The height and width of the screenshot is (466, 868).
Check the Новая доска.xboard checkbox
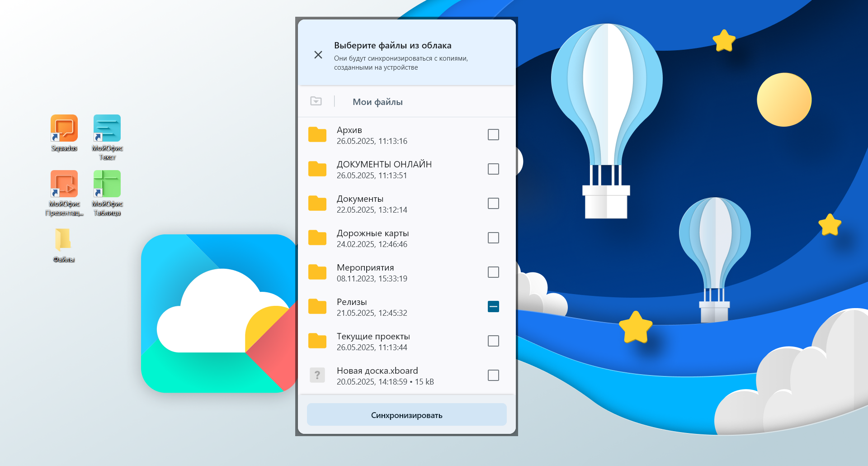click(x=493, y=376)
